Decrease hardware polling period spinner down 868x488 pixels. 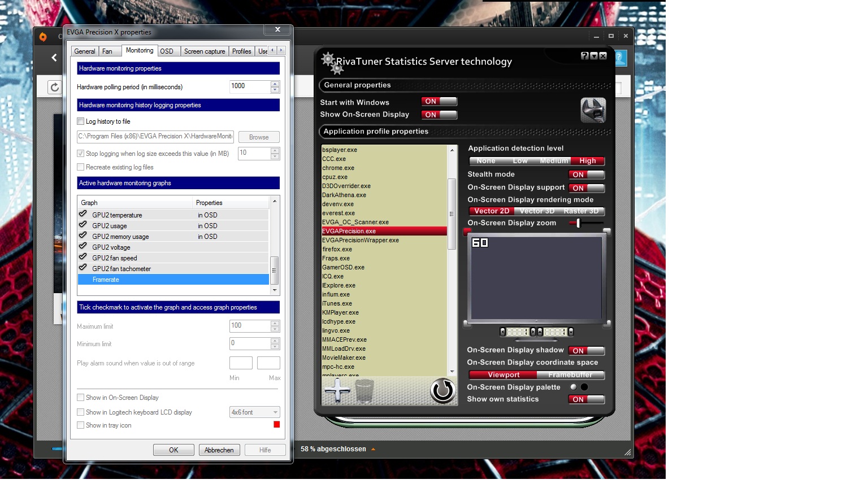click(275, 90)
